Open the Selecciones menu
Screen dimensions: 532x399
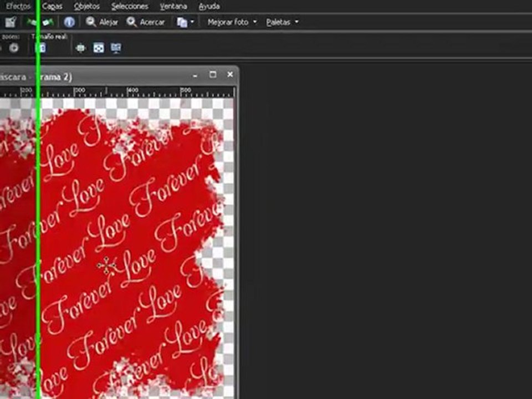tap(130, 6)
